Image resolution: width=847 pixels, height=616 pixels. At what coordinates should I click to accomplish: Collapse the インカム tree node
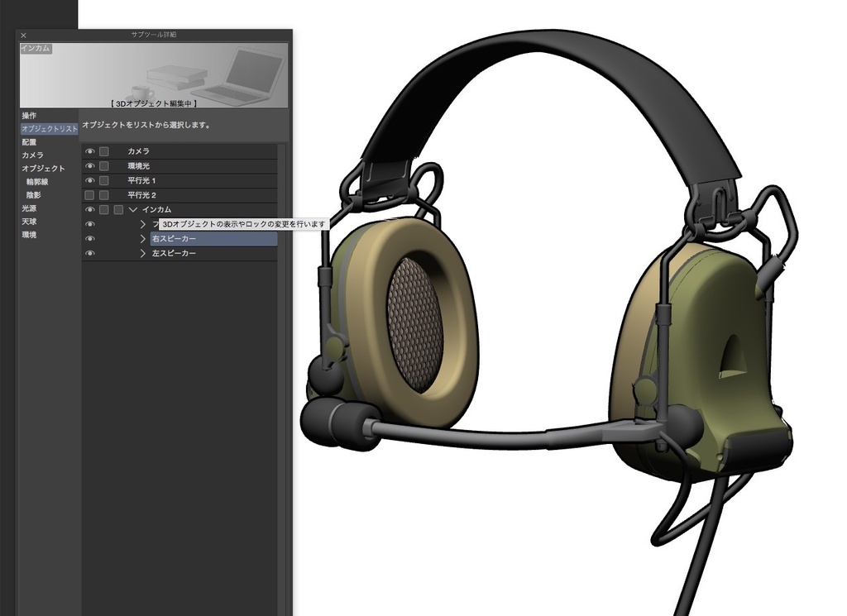click(x=133, y=209)
